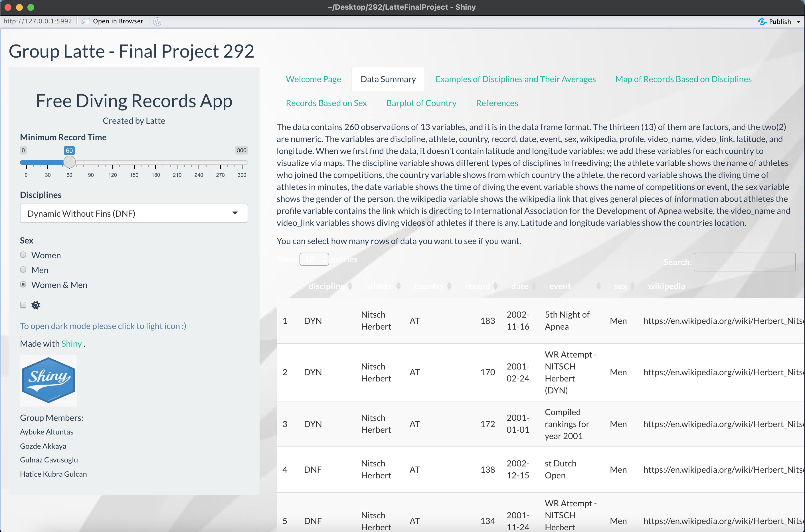Toggle the dark mode checkbox

point(23,305)
